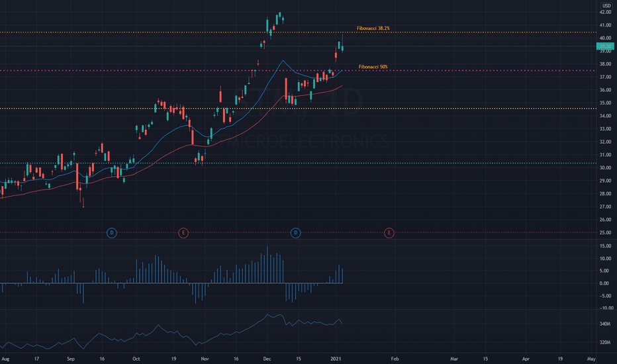Click the 42.00 price axis label
617x364 pixels.
click(x=605, y=12)
